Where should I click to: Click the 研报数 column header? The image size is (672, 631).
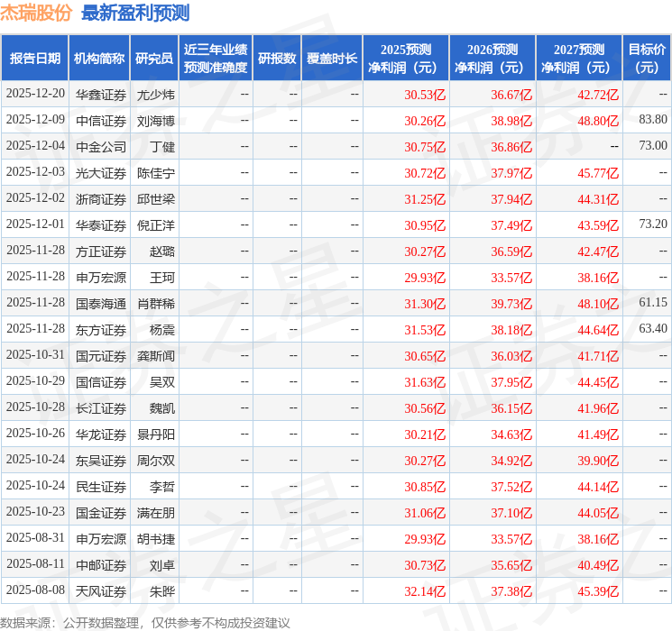click(277, 58)
